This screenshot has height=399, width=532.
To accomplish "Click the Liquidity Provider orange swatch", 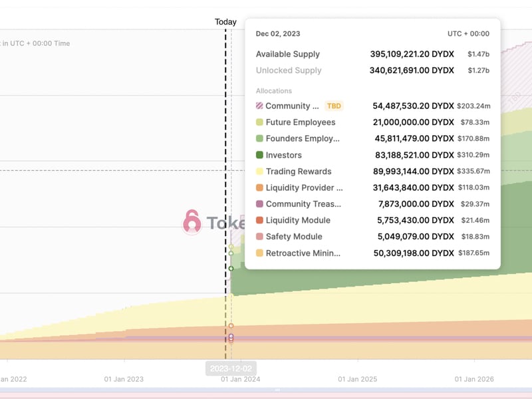I will tap(259, 188).
